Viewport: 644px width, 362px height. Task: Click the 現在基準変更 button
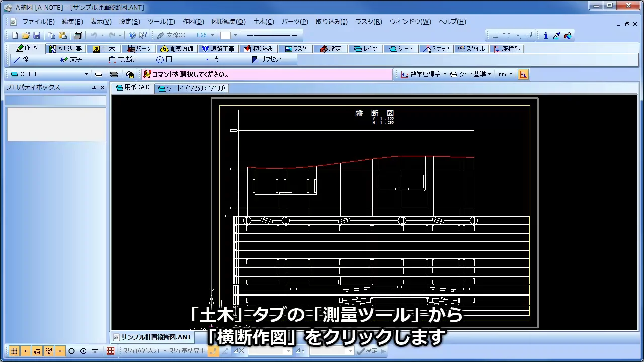187,351
